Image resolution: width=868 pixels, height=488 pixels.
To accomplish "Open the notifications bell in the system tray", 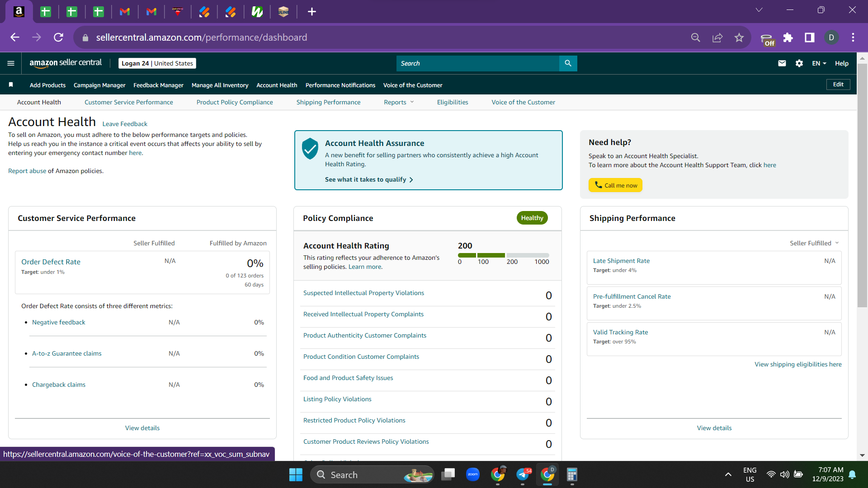I will pyautogui.click(x=852, y=474).
